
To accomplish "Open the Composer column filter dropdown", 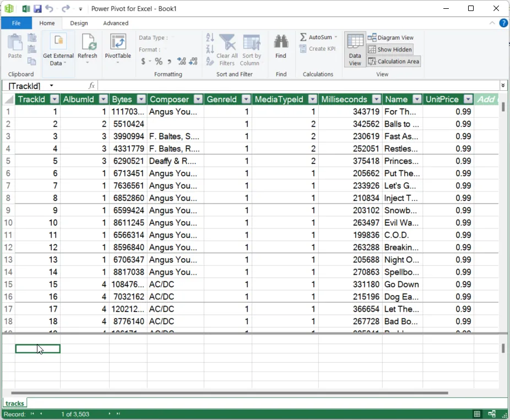I will click(198, 99).
